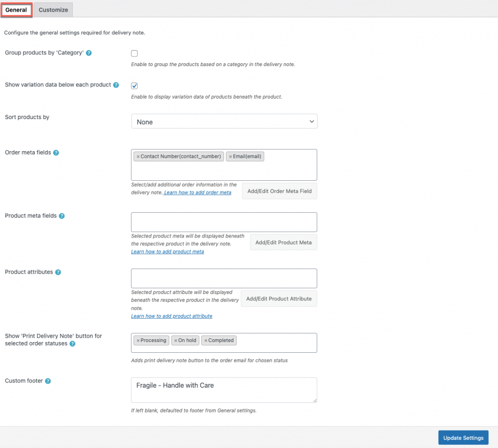
Task: Focus the Product meta fields input box
Action: pos(224,222)
